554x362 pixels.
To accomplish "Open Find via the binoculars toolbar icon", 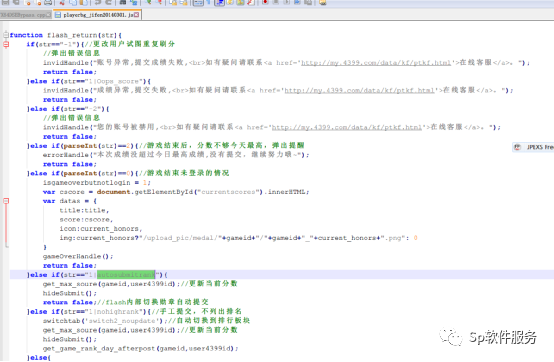I will [123, 2].
